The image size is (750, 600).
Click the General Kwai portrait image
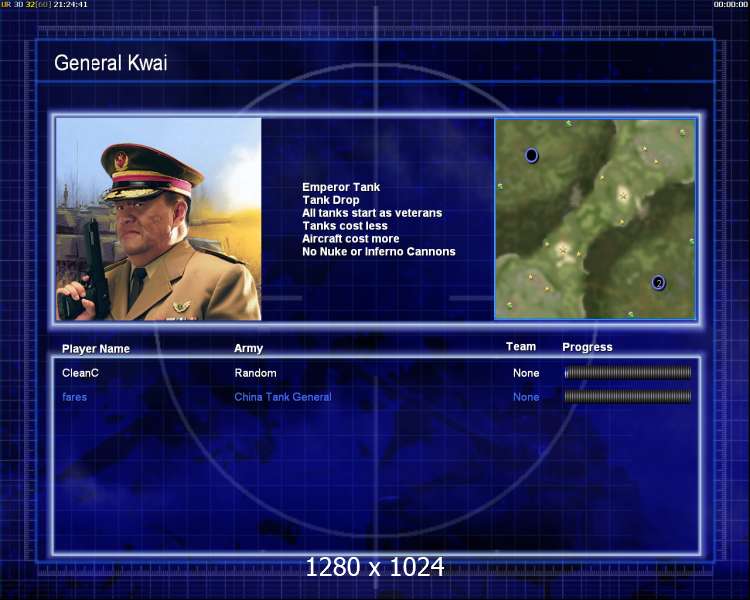[x=159, y=219]
